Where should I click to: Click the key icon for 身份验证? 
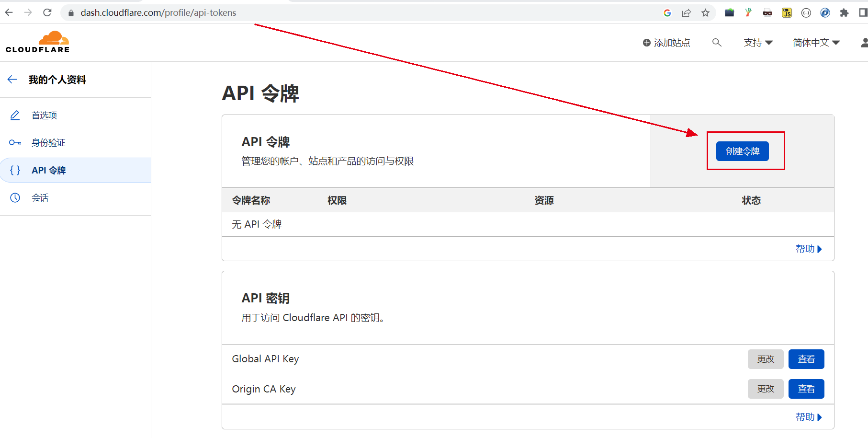(x=15, y=142)
